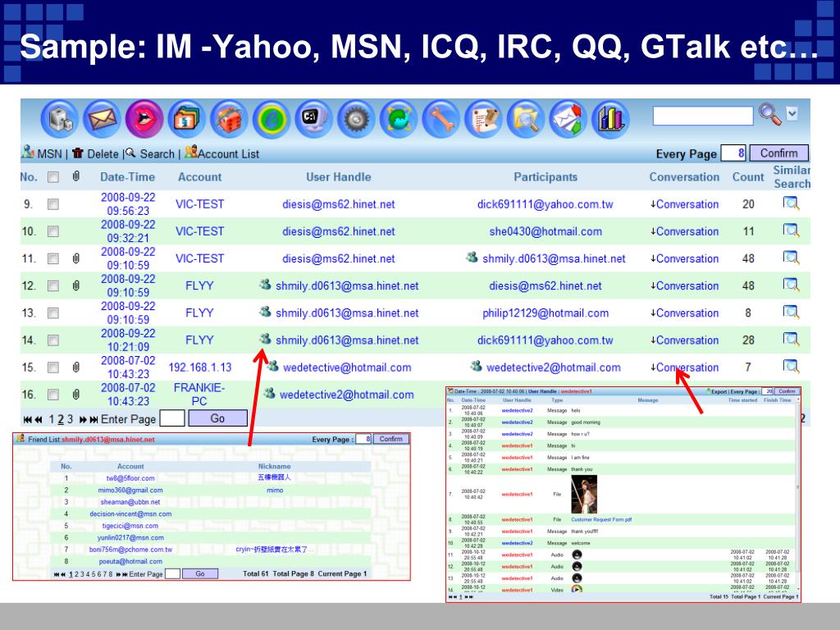Open the gear settings toolbar icon

pyautogui.click(x=356, y=119)
